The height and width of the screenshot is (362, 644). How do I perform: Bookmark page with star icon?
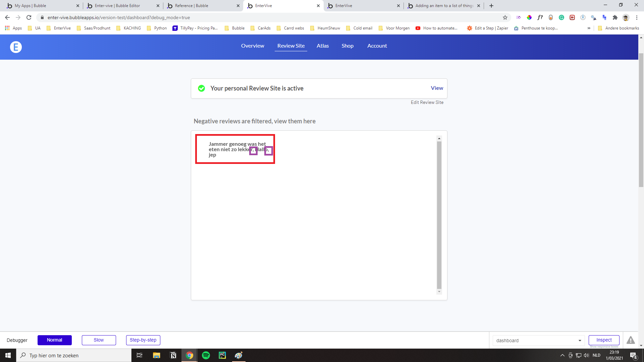pos(505,17)
